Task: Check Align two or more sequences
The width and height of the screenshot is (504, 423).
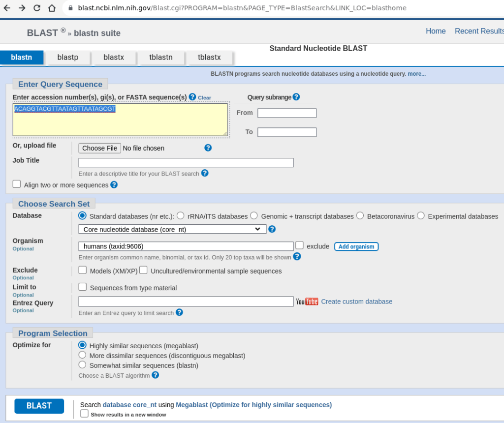Action: [17, 184]
